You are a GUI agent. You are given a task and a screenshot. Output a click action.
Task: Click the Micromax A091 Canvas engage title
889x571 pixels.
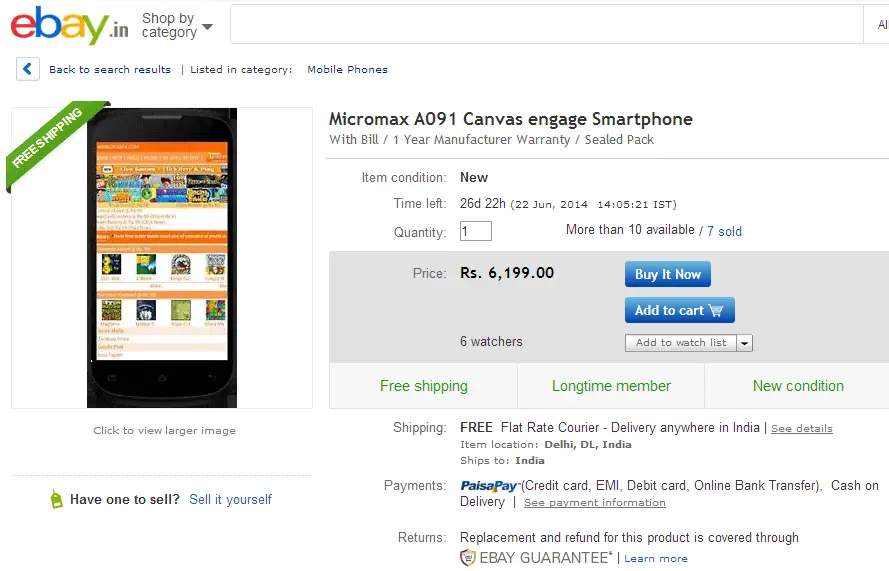click(x=511, y=119)
